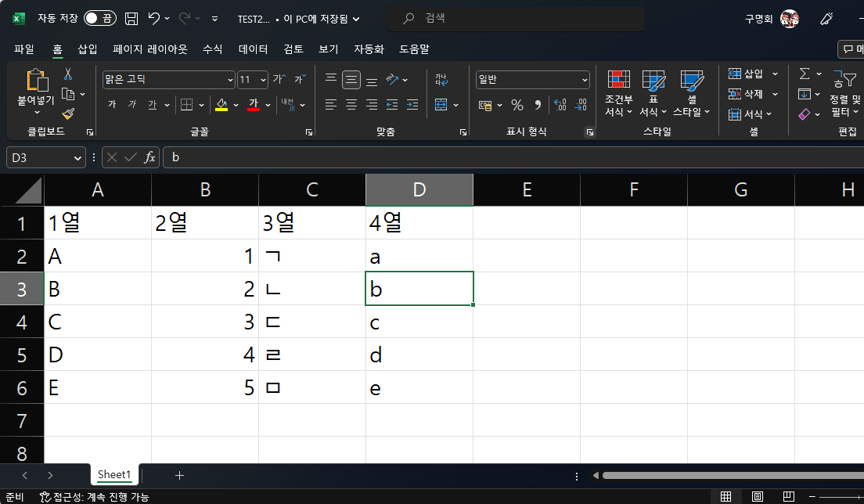Expand the Name Box dropdown arrow

77,158
